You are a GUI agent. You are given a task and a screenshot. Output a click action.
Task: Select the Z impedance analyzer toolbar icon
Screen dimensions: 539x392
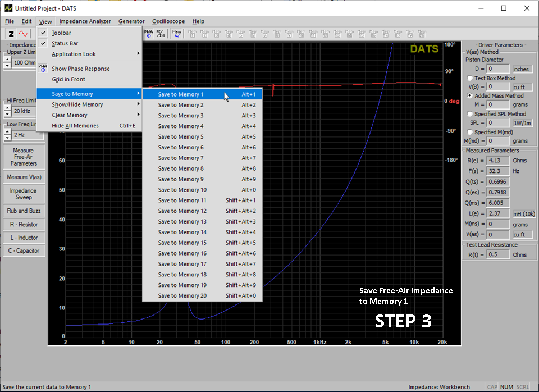[x=11, y=34]
